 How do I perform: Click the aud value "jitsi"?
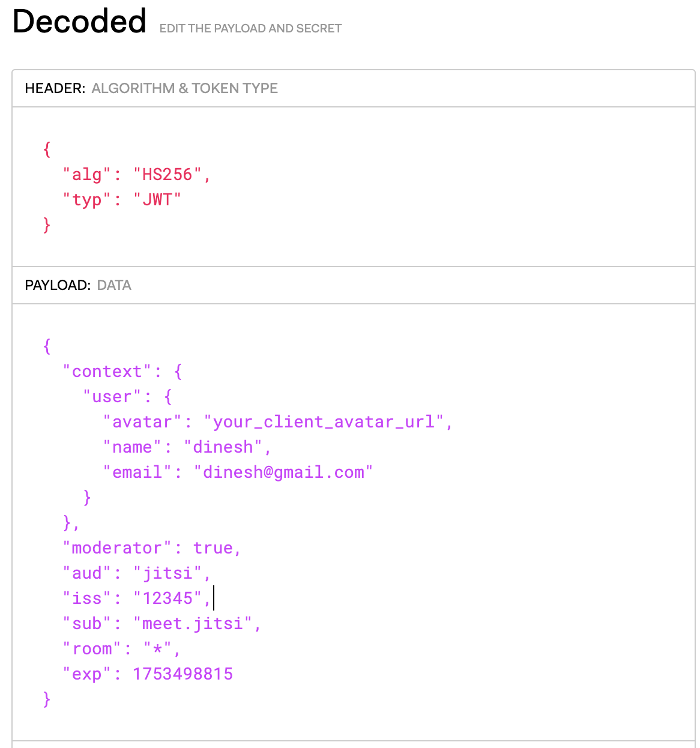pos(167,573)
